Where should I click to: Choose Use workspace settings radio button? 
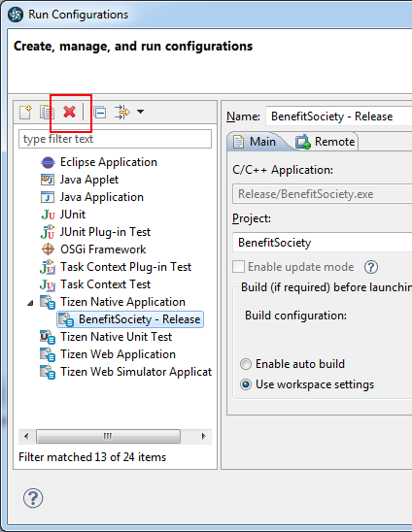[246, 384]
